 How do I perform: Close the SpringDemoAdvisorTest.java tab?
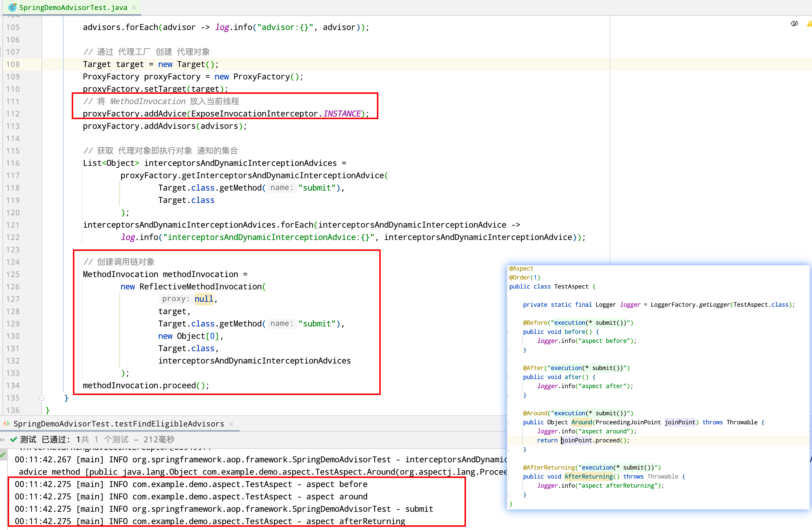coord(134,8)
